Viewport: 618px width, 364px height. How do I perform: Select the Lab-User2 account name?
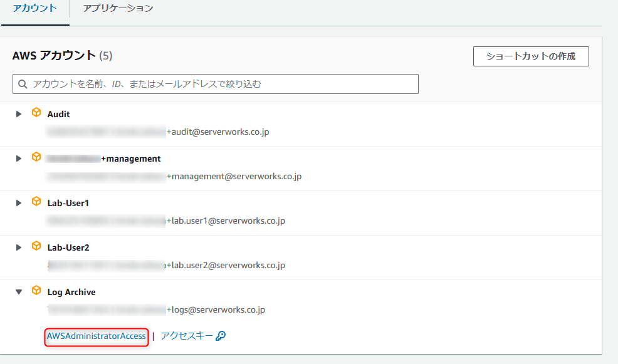point(68,248)
